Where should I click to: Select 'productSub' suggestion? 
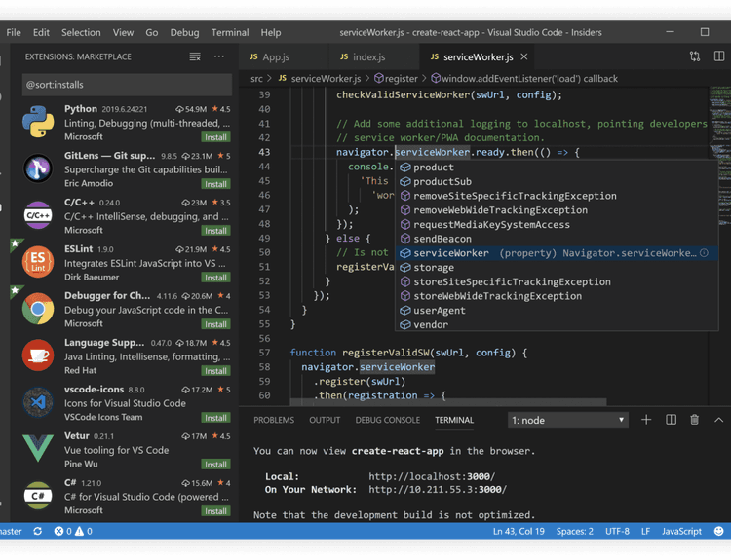click(x=557, y=182)
